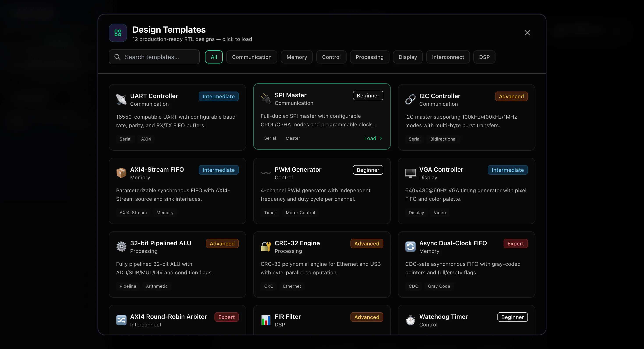Filter templates by Communication

(x=252, y=57)
